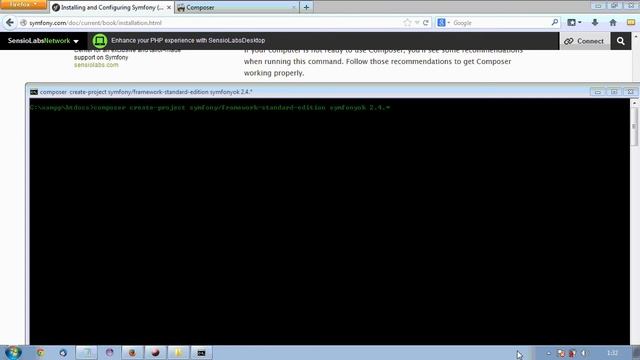
Task: Open the bookmarks menu button
Action: point(574,23)
